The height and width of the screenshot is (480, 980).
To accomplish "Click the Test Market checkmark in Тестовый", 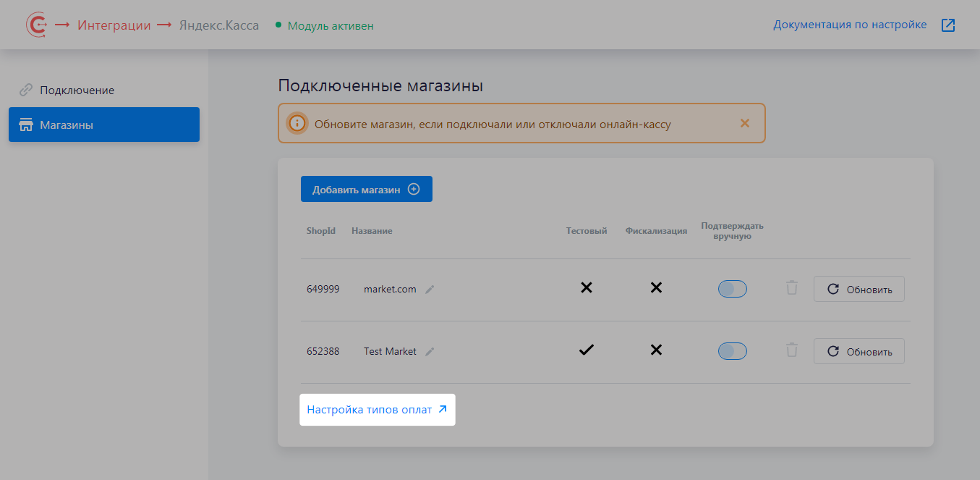I will coord(587,350).
